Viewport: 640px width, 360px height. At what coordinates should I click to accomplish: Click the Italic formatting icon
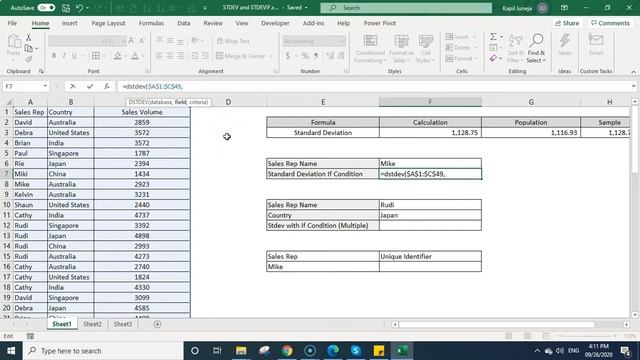point(64,56)
